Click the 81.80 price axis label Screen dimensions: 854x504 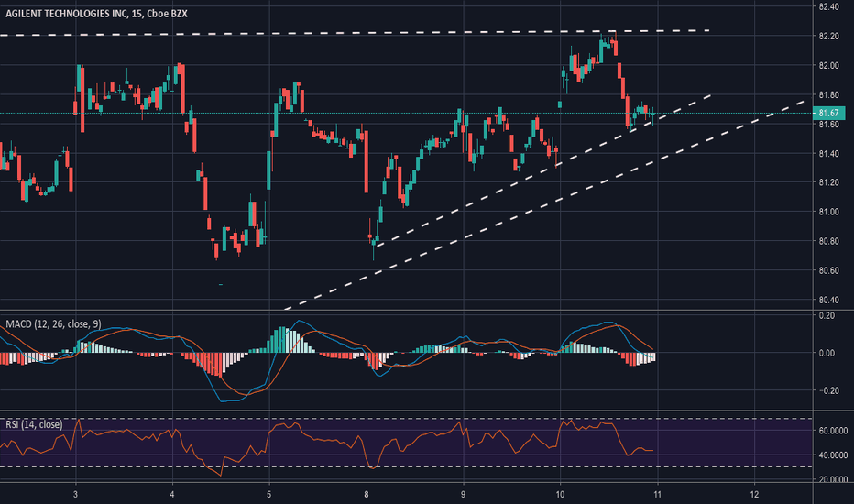click(x=828, y=95)
